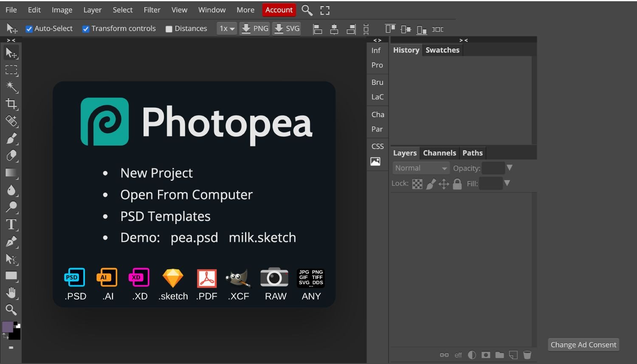Screen dimensions: 637x364
Task: Align horizontal centers icon
Action: [334, 29]
